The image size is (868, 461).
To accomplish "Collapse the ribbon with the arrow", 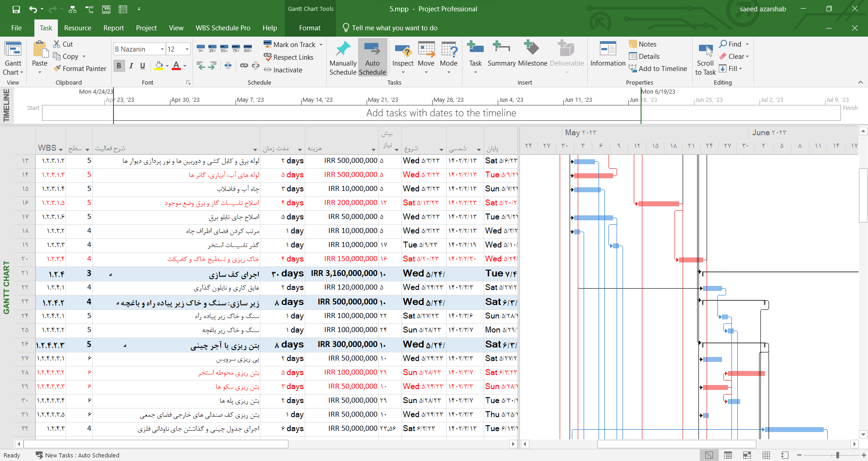I will pos(860,82).
